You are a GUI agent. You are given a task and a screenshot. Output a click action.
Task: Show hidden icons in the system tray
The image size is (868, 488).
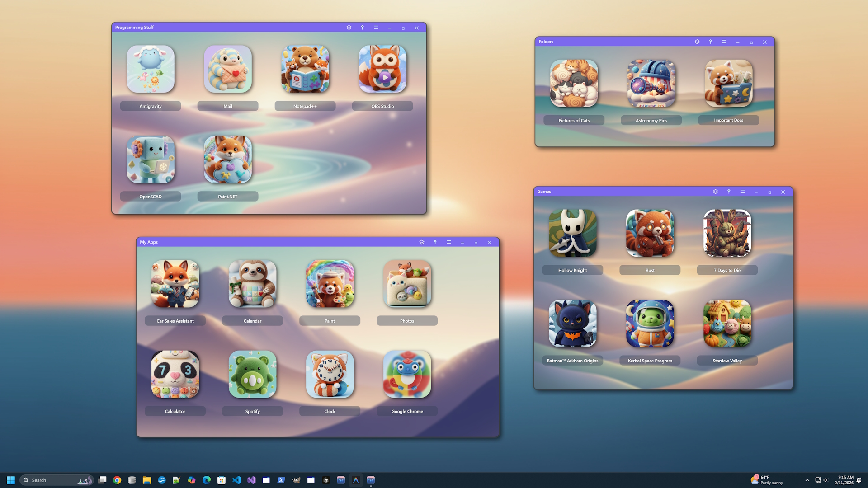click(807, 480)
